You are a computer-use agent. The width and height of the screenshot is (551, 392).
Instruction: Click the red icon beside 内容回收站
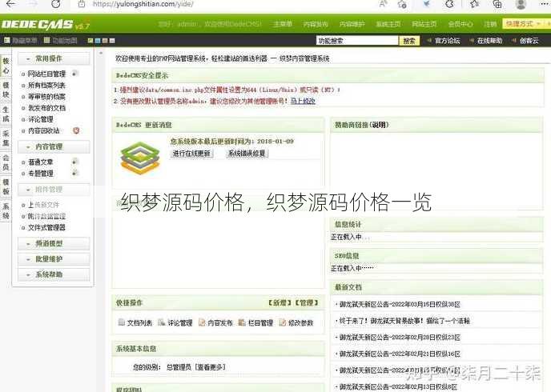(76, 130)
